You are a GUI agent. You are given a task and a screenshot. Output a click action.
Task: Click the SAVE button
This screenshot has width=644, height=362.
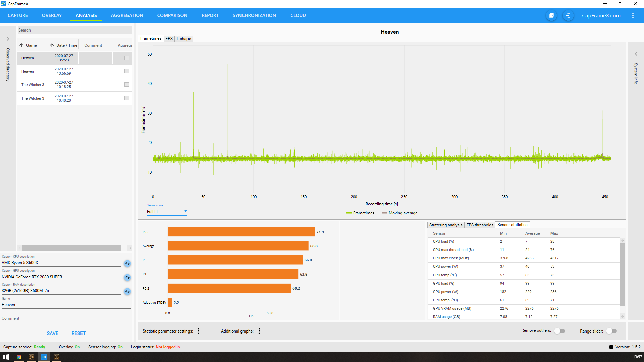coord(52,333)
